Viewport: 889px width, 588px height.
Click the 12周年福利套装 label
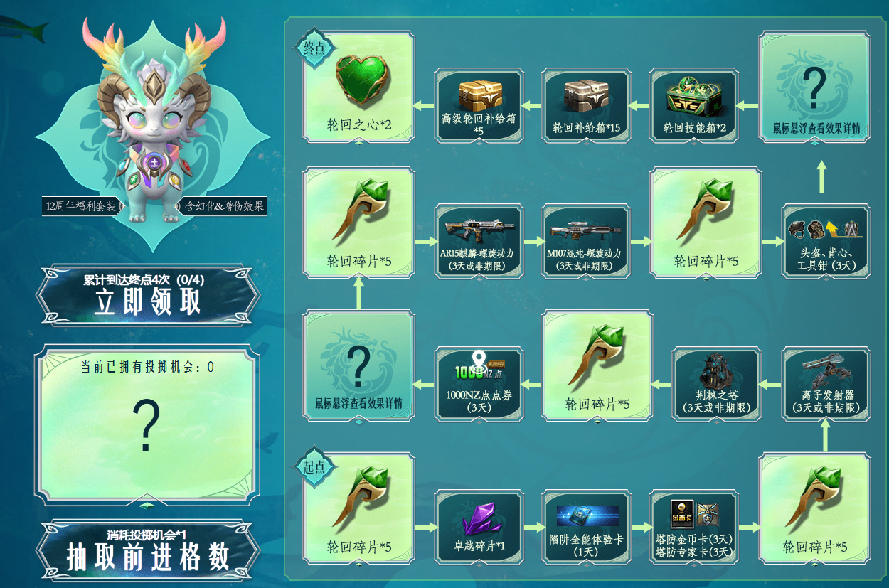[x=81, y=206]
